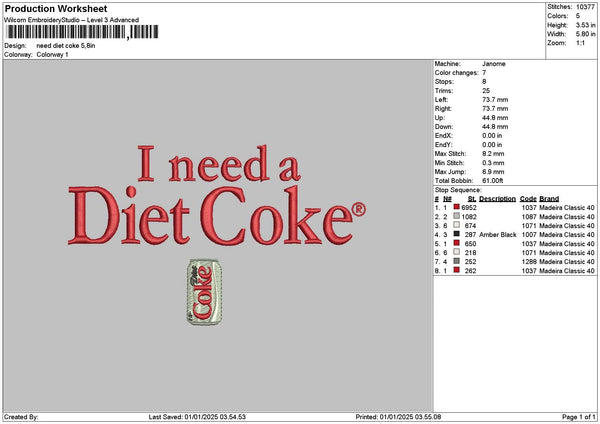600x424 pixels.
Task: Click the Color changes value 7
Action: pos(484,73)
